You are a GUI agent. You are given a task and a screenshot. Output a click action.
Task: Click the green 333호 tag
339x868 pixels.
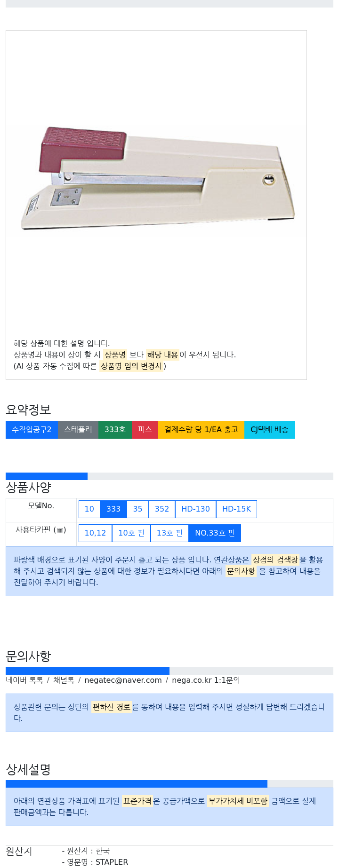point(115,430)
